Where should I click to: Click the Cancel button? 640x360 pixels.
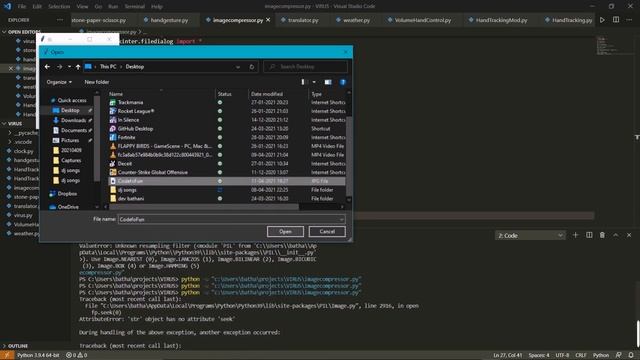tap(327, 231)
